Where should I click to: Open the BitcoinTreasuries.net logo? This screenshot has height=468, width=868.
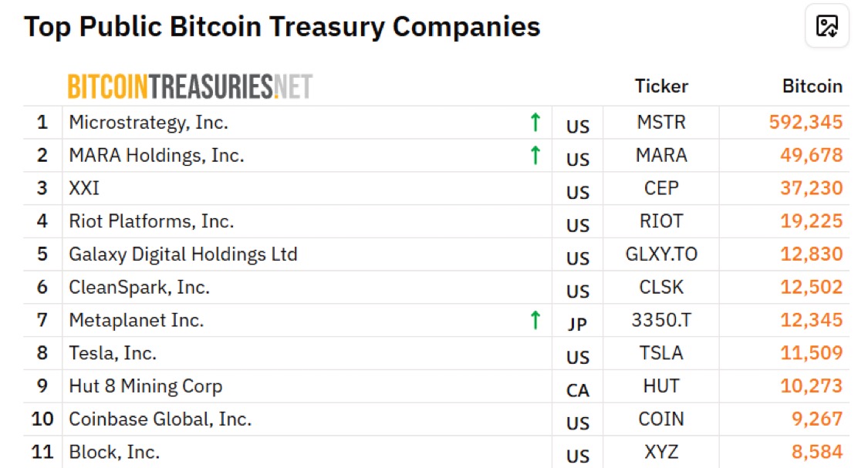190,86
